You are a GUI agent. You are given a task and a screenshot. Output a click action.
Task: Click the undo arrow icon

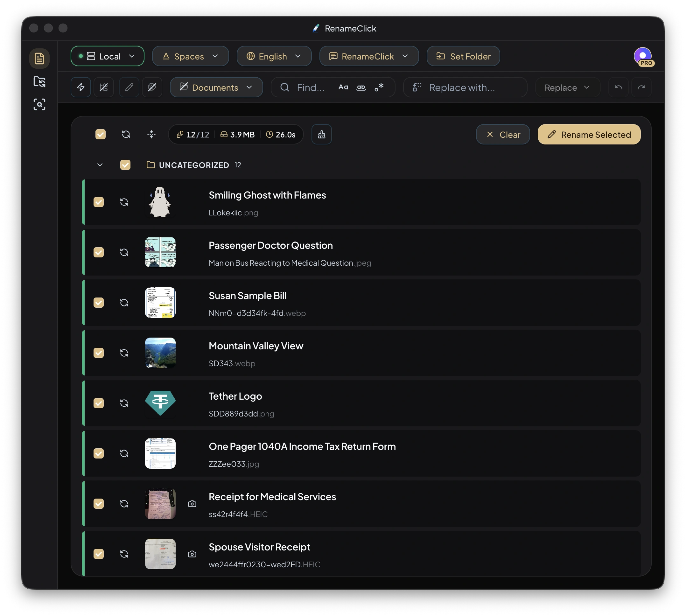pos(618,87)
